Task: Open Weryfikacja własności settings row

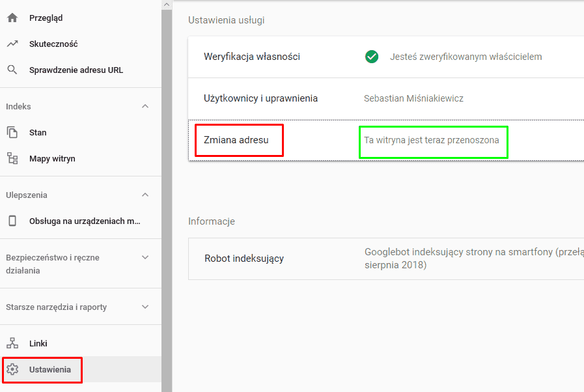Action: click(252, 57)
